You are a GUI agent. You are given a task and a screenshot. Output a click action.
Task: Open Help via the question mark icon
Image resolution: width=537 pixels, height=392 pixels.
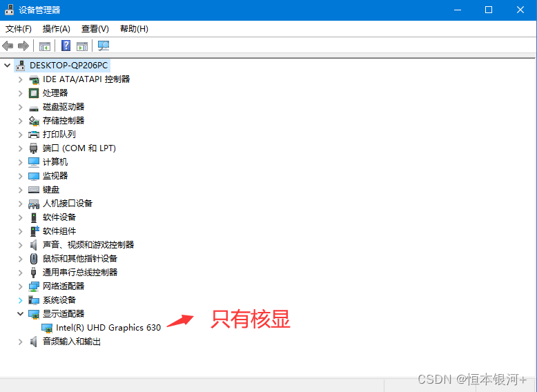[66, 46]
